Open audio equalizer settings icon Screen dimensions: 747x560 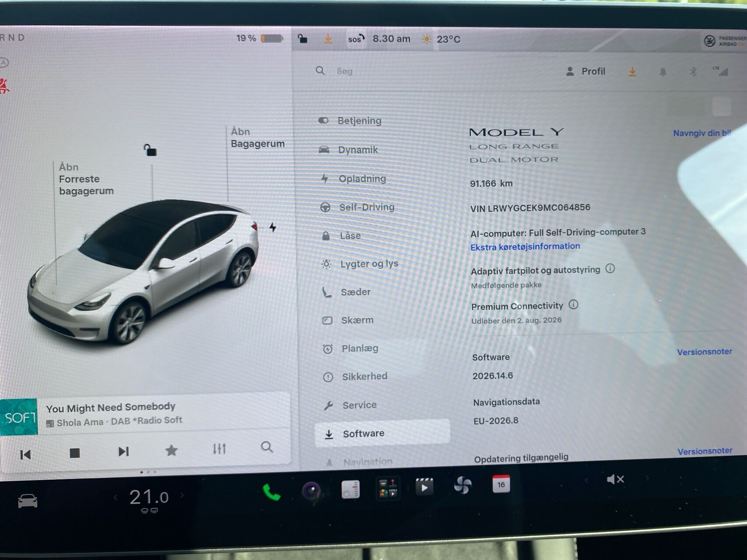(x=219, y=448)
